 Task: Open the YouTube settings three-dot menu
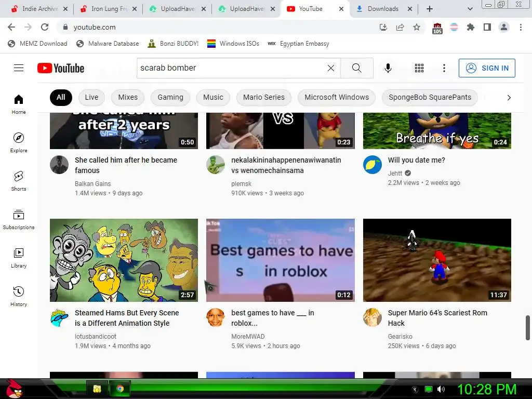444,68
